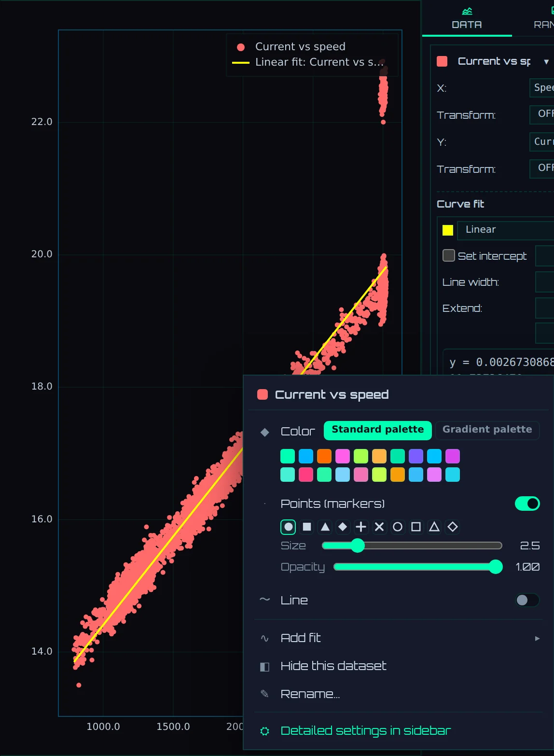Choose the filled triangle marker shape
Image resolution: width=554 pixels, height=756 pixels.
tap(325, 527)
